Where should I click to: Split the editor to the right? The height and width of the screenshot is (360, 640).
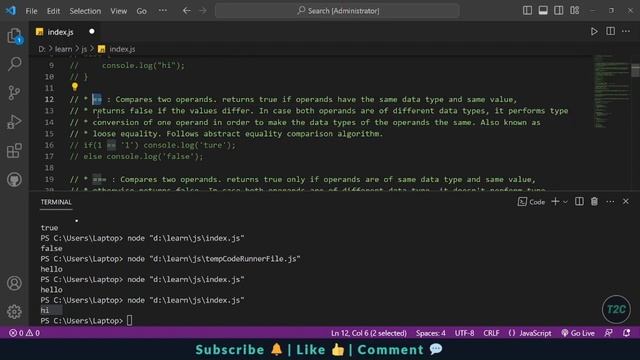pos(610,31)
